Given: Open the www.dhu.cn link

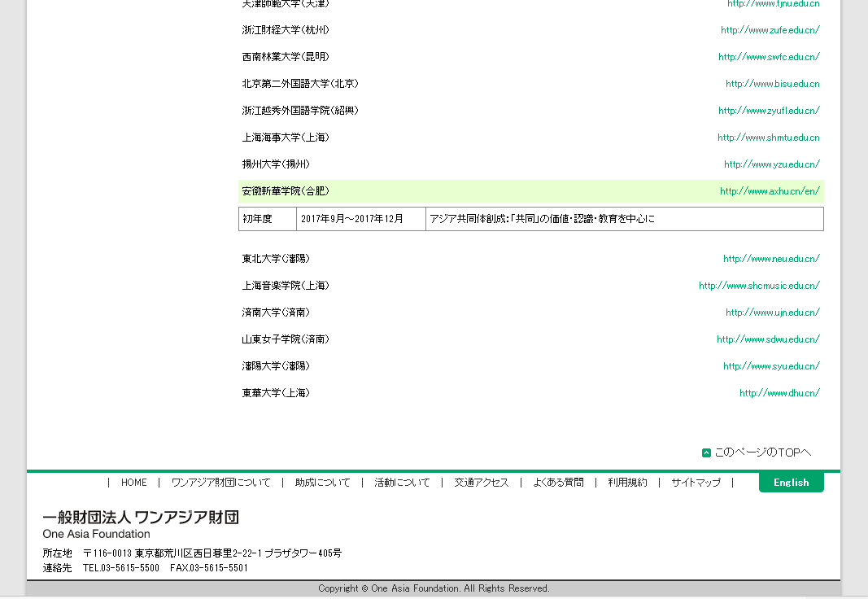Looking at the screenshot, I should (779, 393).
